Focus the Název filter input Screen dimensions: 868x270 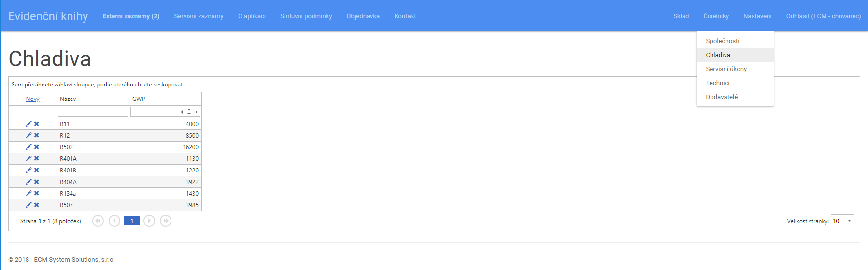point(93,112)
